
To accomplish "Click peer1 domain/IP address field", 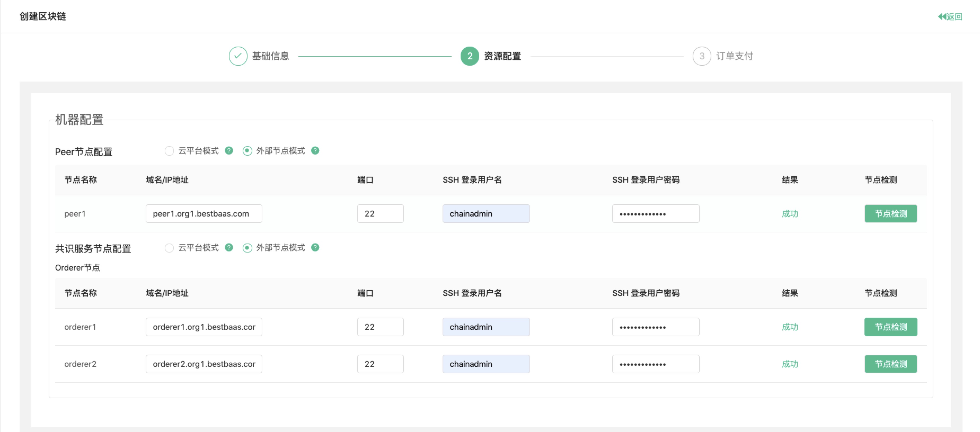I will pos(204,214).
